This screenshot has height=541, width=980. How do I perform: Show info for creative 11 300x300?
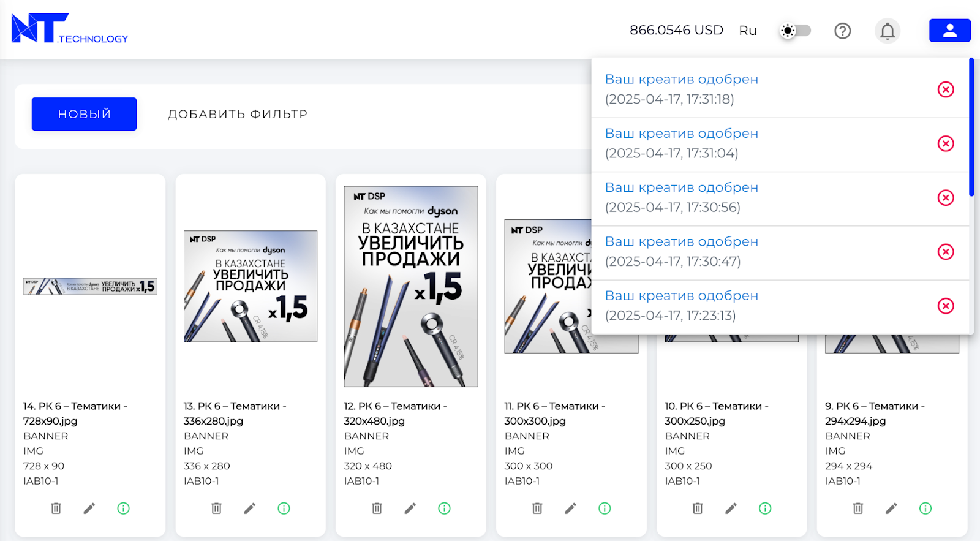pos(605,508)
